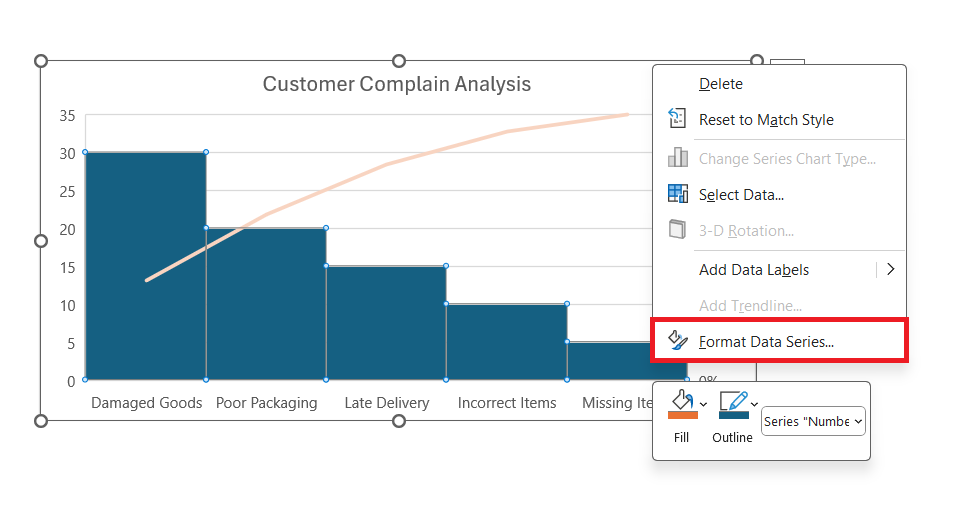Screen dimensions: 971x509
Task: Click the chart's top-middle sizing handle
Action: 399,61
